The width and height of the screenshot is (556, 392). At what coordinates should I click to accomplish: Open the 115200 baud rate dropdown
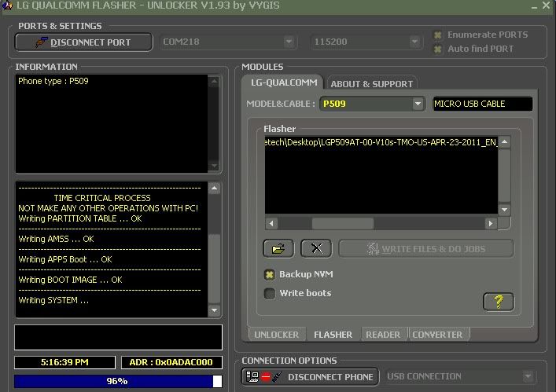pos(366,42)
